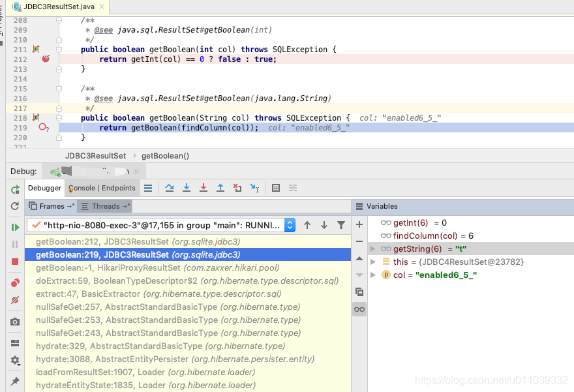This screenshot has width=574, height=392.
Task: Click the duplicate watch icon
Action: coord(359,292)
